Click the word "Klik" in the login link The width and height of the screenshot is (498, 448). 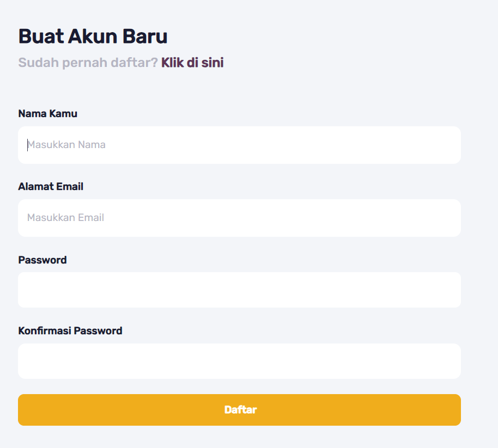pos(172,63)
